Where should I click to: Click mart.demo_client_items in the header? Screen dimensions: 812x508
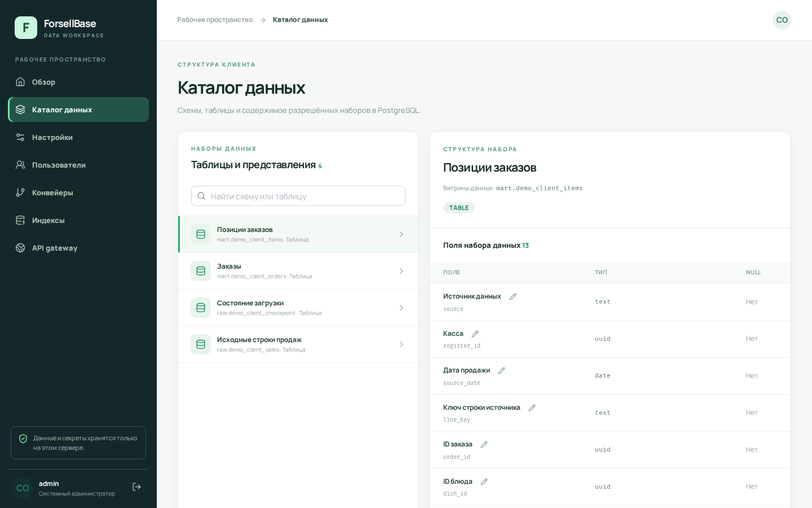pos(540,189)
